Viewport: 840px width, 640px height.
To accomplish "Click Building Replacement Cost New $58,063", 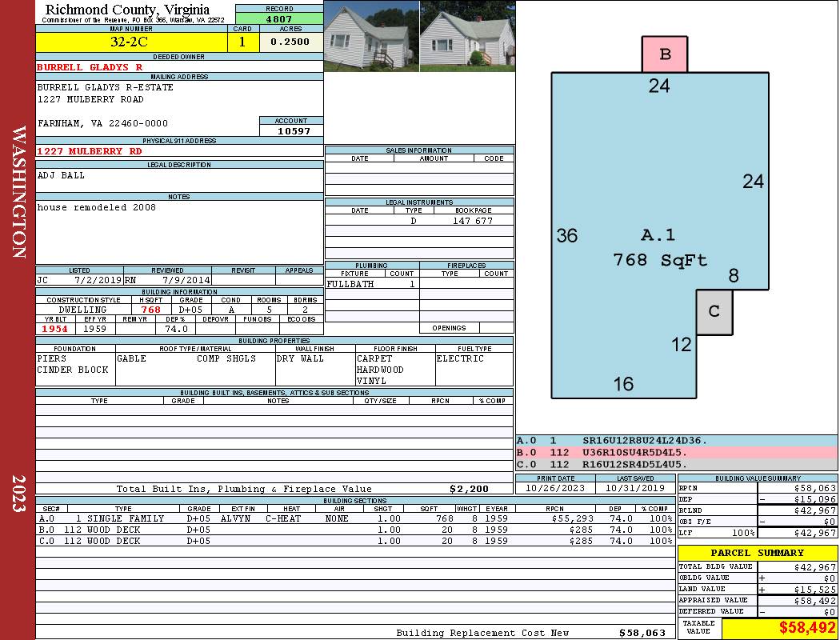I will pyautogui.click(x=642, y=633).
